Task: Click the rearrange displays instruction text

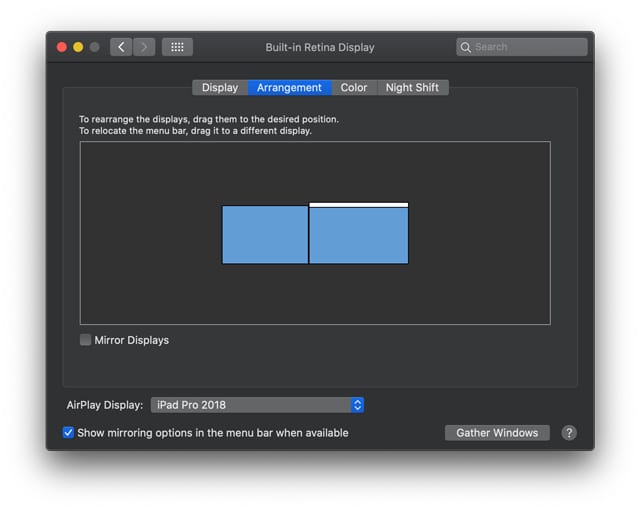Action: click(209, 119)
